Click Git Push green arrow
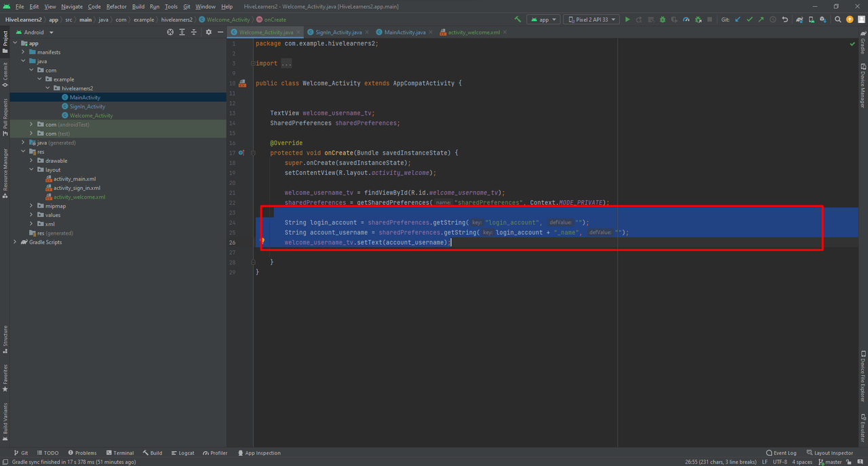 point(761,20)
